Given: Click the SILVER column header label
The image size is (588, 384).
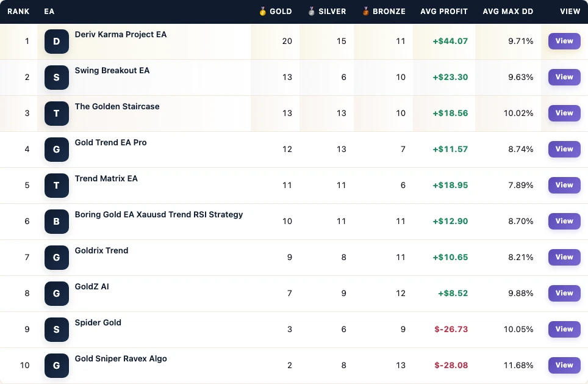Looking at the screenshot, I should pyautogui.click(x=332, y=12).
